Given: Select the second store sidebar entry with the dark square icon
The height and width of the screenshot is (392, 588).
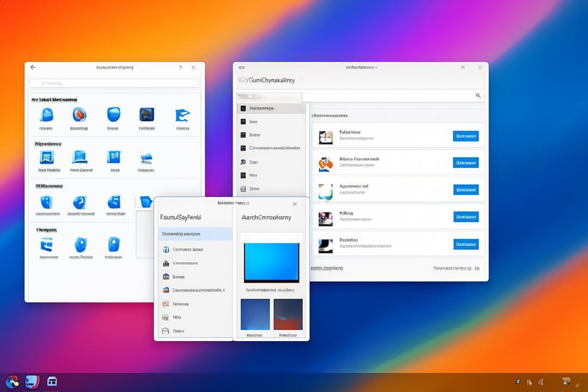Looking at the screenshot, I should [272, 121].
